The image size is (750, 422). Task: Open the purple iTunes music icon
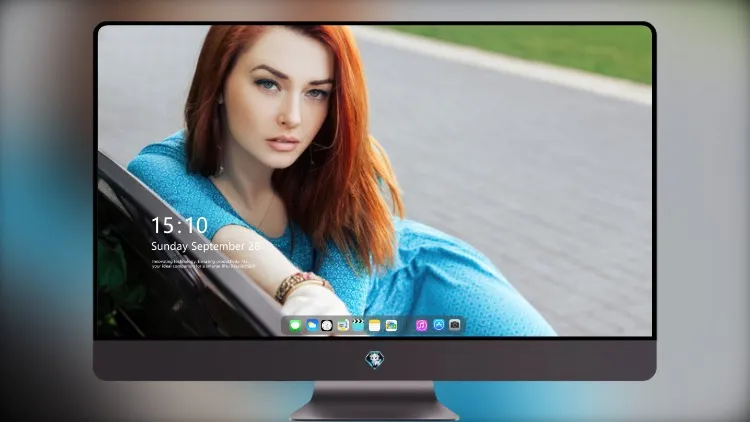[x=421, y=325]
